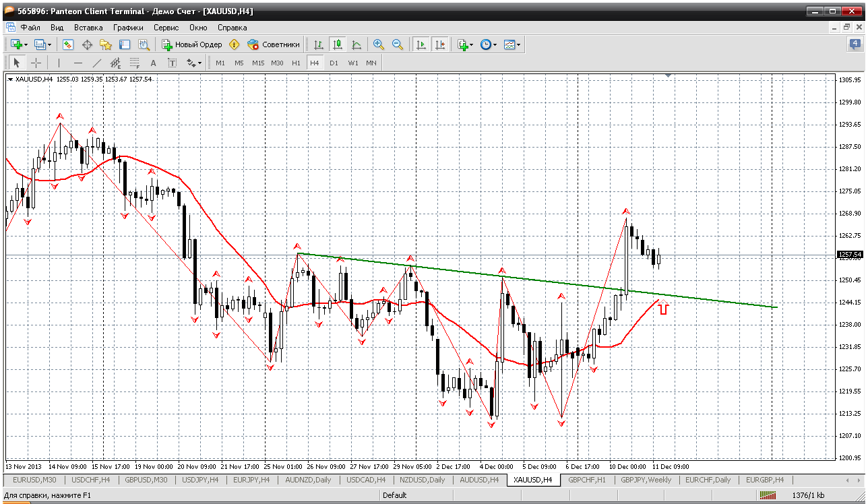
Task: Select the Horizontal Line drawing tool
Action: (77, 63)
